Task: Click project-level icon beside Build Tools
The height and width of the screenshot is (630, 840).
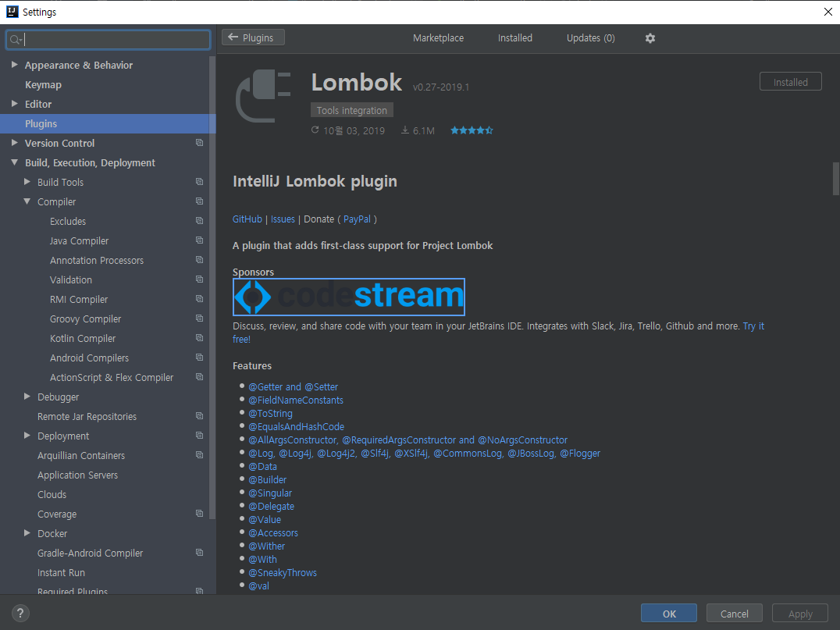Action: pyautogui.click(x=199, y=182)
